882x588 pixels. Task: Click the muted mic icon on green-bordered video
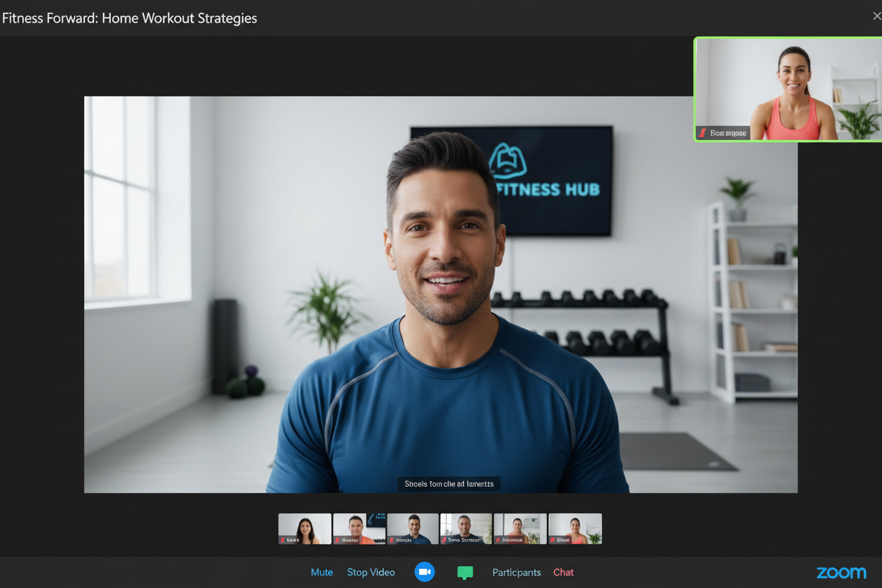tap(702, 133)
